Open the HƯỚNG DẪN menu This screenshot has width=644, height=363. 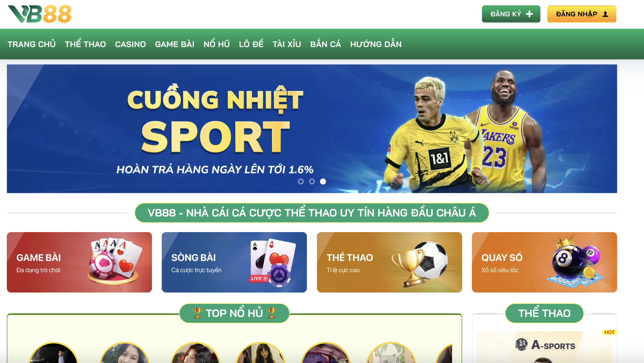(376, 44)
